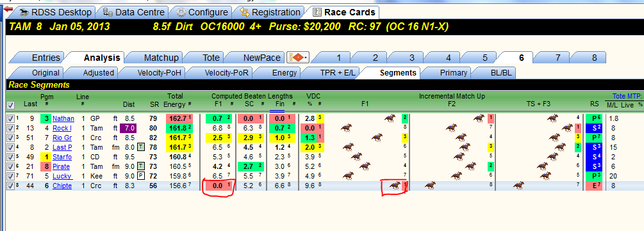Viewport: 644px width, 231px height.
Task: Uncheck the checkbox for Rio Gr row
Action: pos(10,138)
